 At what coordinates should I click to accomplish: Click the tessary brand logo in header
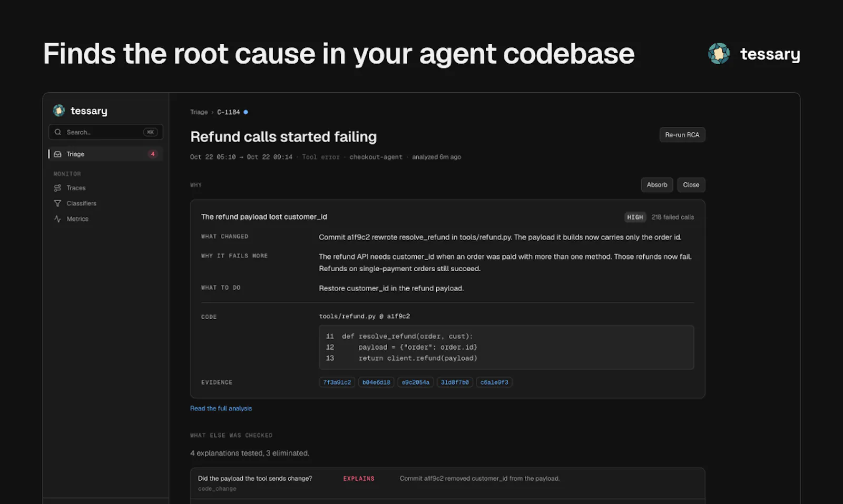click(x=754, y=54)
